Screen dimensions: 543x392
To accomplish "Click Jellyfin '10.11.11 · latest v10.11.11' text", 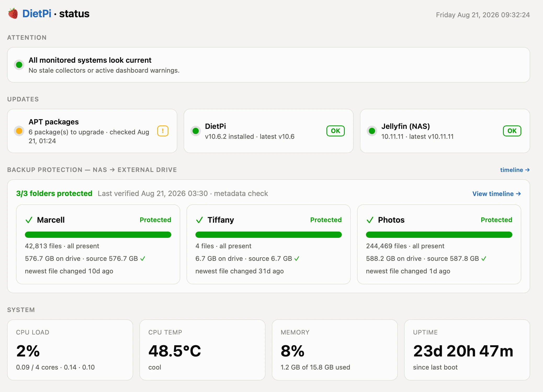I will pyautogui.click(x=417, y=136).
